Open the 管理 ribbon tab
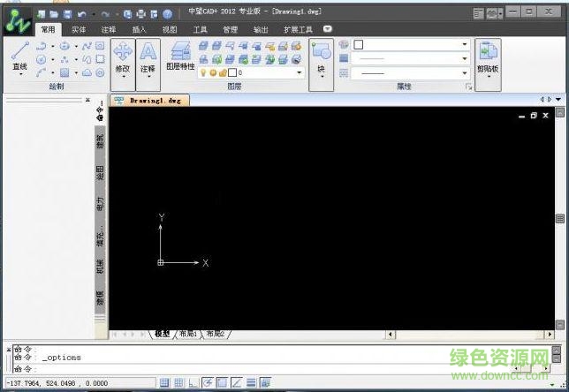Viewport: 569px width, 392px height. point(230,30)
